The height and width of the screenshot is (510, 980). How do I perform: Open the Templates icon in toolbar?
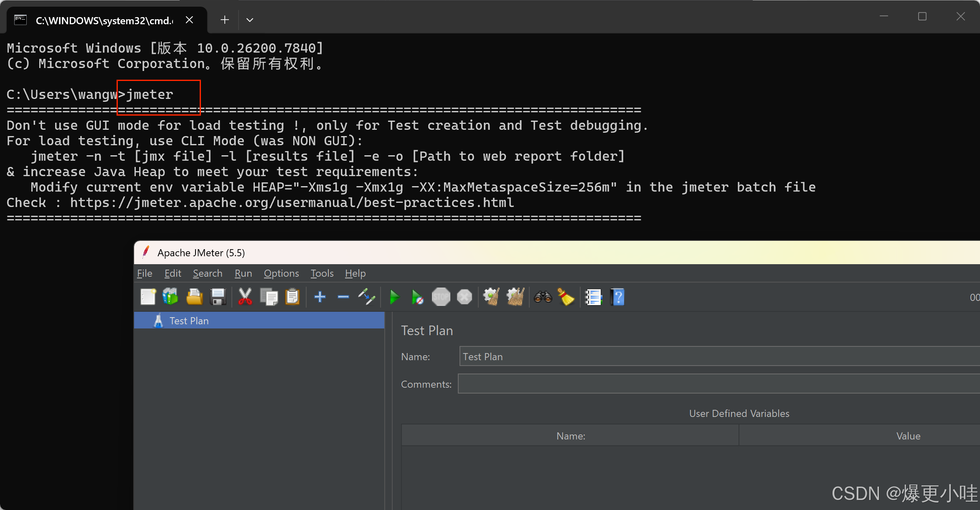[x=170, y=297]
